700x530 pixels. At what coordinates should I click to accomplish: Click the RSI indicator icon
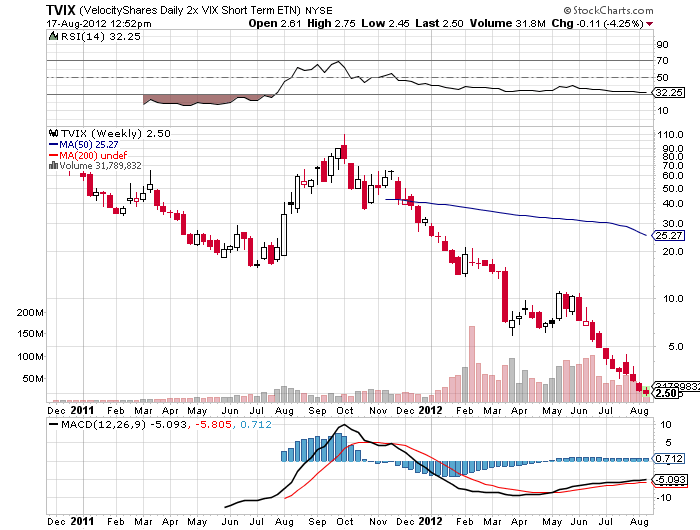pos(54,36)
